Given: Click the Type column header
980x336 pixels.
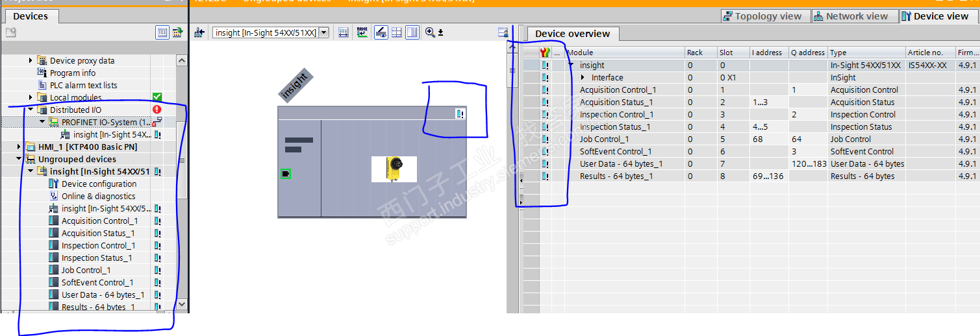Looking at the screenshot, I should [866, 53].
